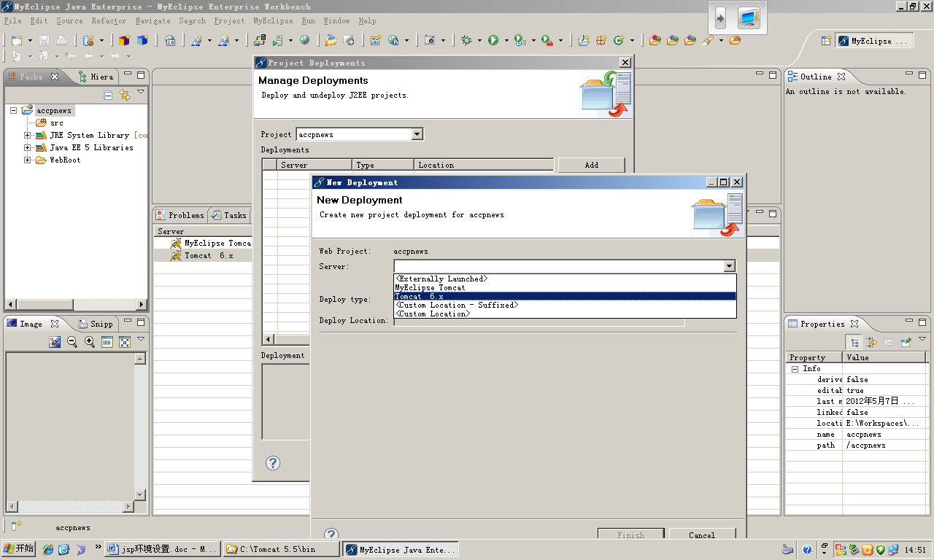The width and height of the screenshot is (934, 560).
Task: Open the Package Explorer view menu triangle
Action: coord(141,93)
